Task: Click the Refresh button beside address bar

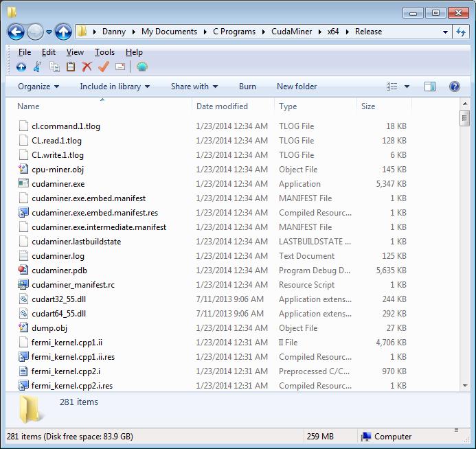Action: click(461, 32)
